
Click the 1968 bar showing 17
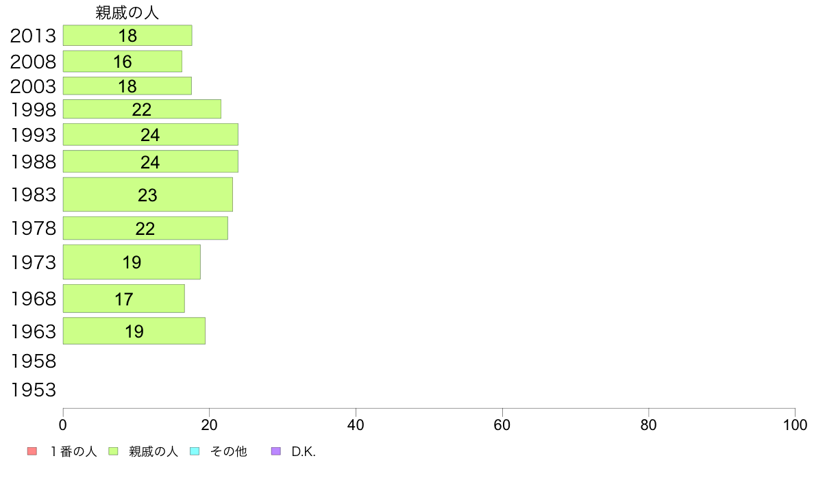[124, 299]
